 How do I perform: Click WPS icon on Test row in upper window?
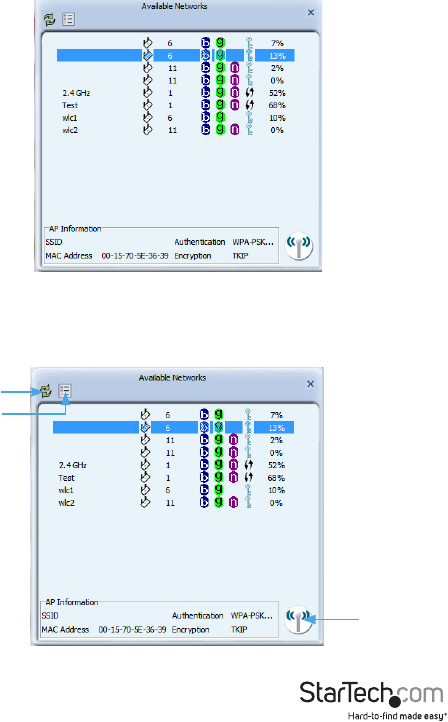250,105
